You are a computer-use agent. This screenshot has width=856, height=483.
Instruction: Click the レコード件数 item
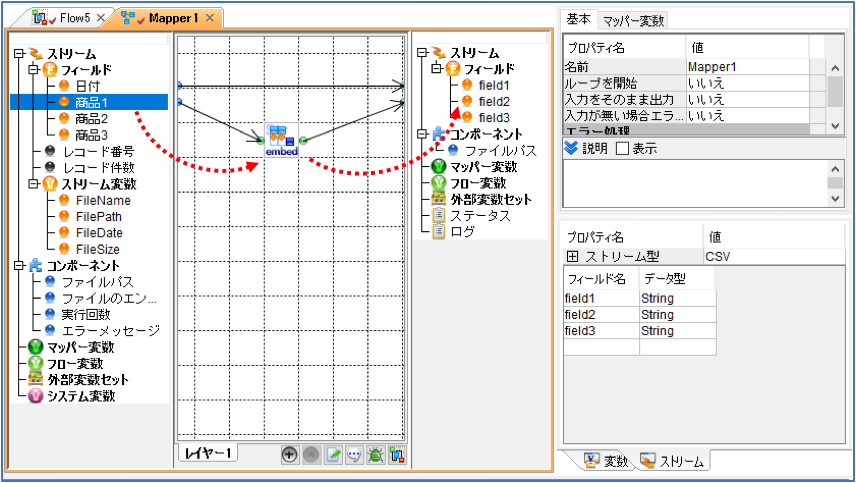point(98,168)
